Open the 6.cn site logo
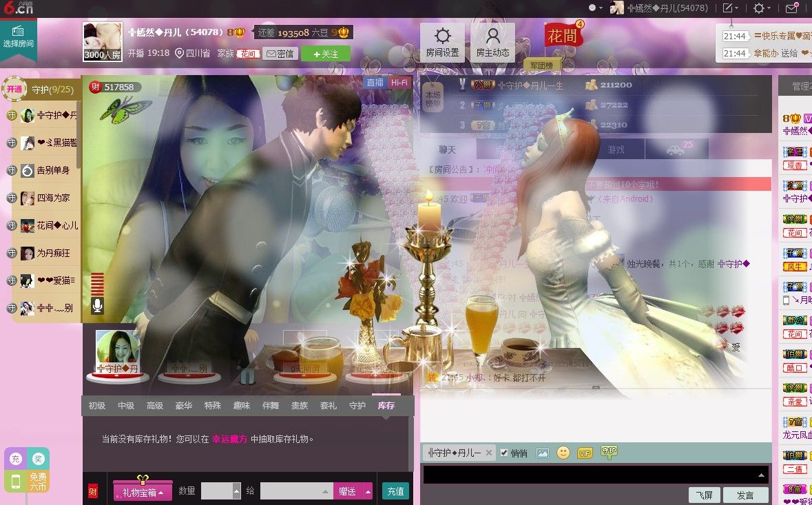Image resolution: width=812 pixels, height=505 pixels. pyautogui.click(x=19, y=8)
